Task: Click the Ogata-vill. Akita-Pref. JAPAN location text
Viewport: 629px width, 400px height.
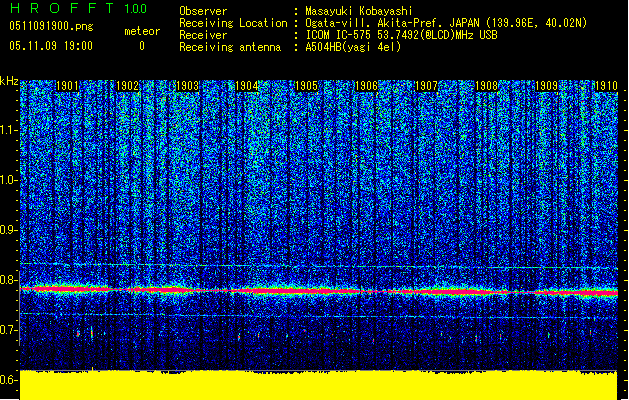Action: 446,23
